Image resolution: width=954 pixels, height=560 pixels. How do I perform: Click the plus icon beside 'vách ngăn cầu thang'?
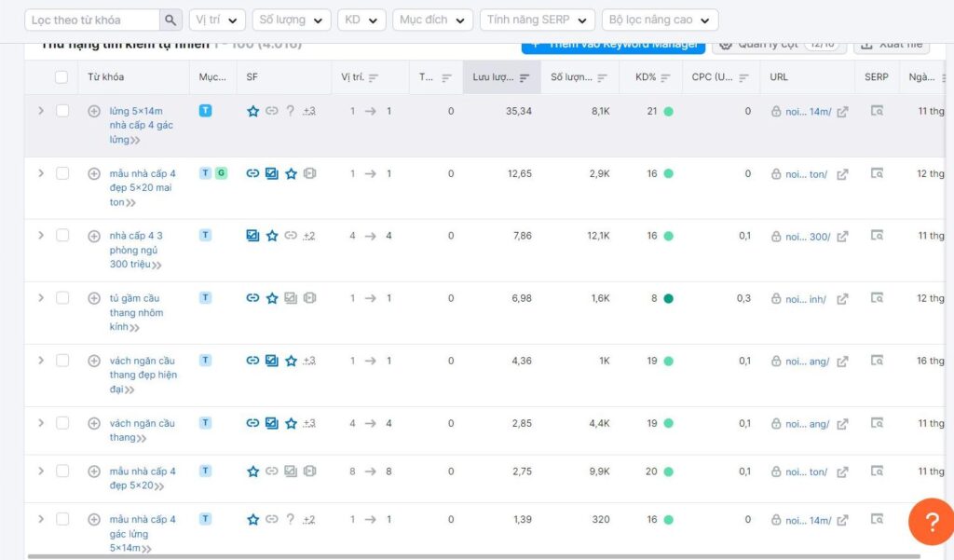94,424
